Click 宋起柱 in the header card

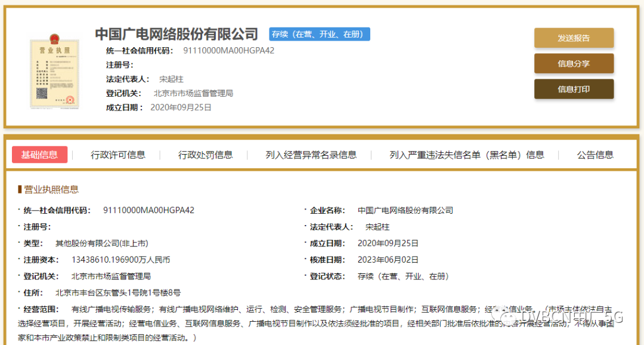coord(171,79)
